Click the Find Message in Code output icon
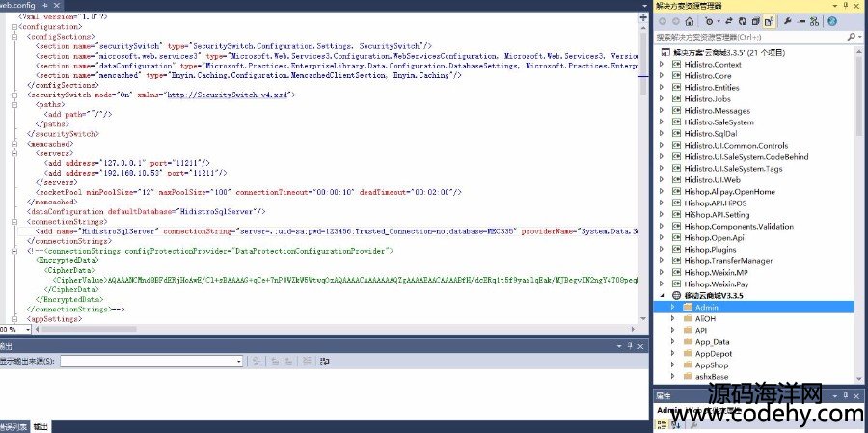Image resolution: width=868 pixels, height=433 pixels. tap(257, 361)
